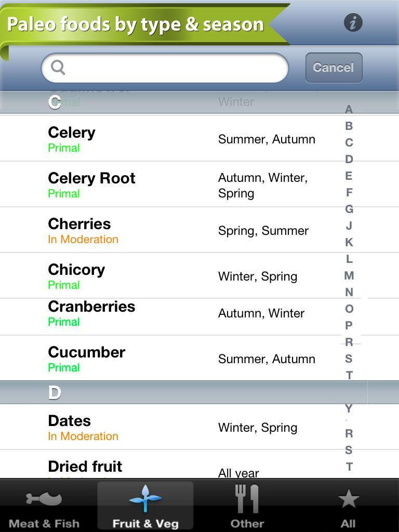Tap the magnifying glass search icon

(58, 68)
